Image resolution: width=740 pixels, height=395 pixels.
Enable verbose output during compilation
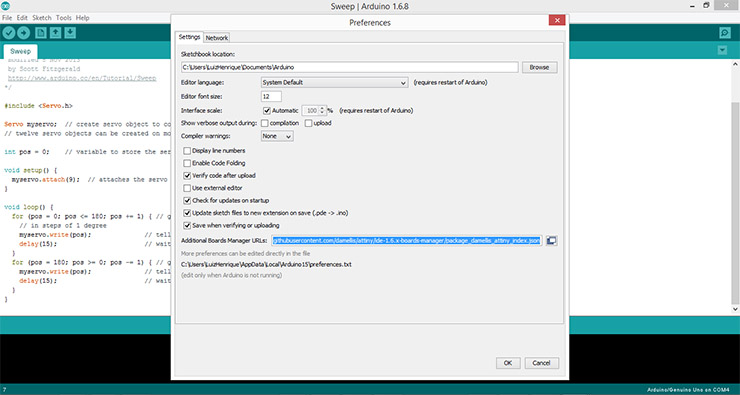click(265, 123)
